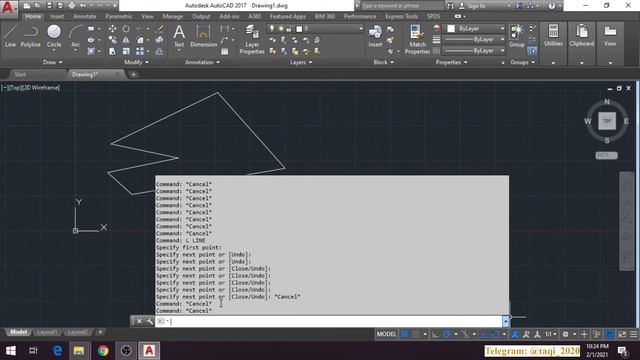Open the Clipboard panel
The height and width of the screenshot is (360, 640).
(x=582, y=36)
